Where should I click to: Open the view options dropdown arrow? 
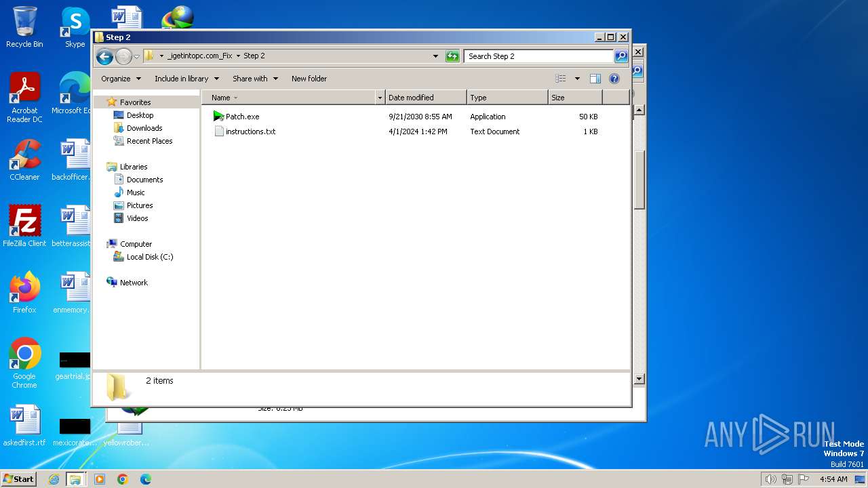tap(577, 79)
